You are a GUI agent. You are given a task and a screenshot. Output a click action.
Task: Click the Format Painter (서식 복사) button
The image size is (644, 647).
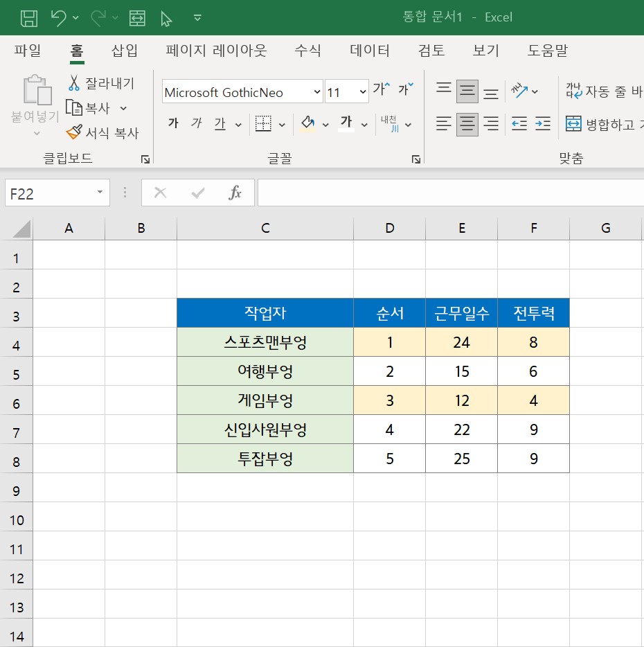pyautogui.click(x=102, y=133)
